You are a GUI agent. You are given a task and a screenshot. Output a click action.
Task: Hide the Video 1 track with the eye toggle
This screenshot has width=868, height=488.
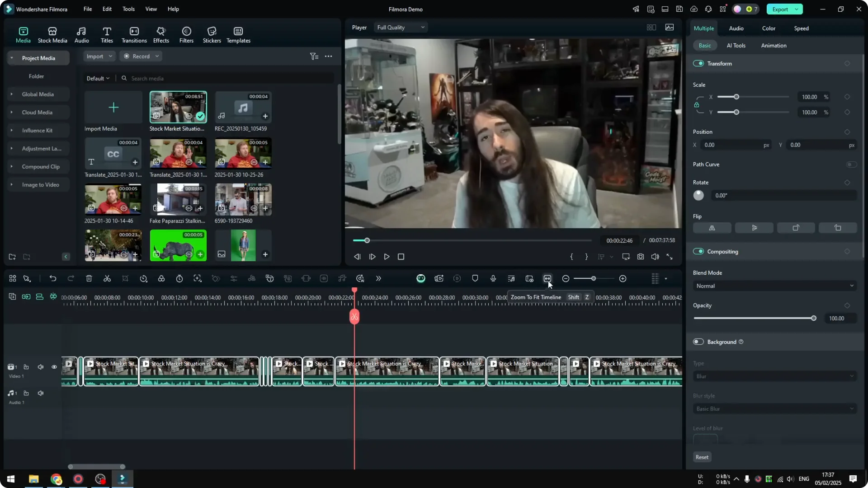point(54,367)
